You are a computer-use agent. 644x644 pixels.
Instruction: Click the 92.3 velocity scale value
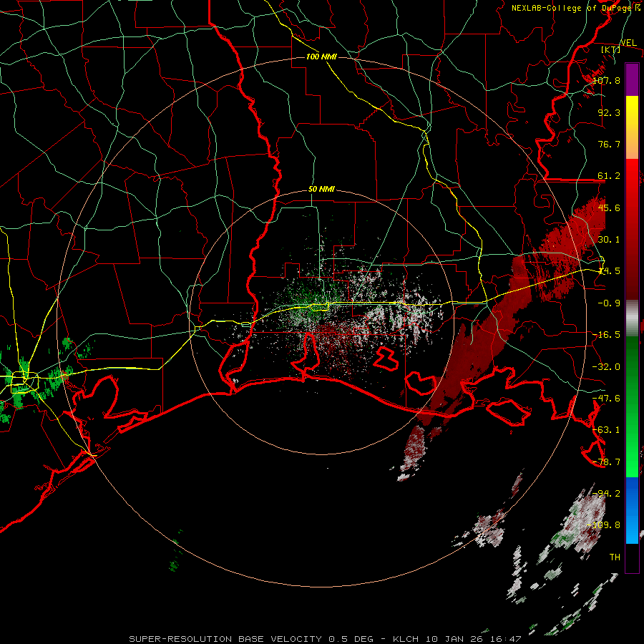(x=609, y=112)
